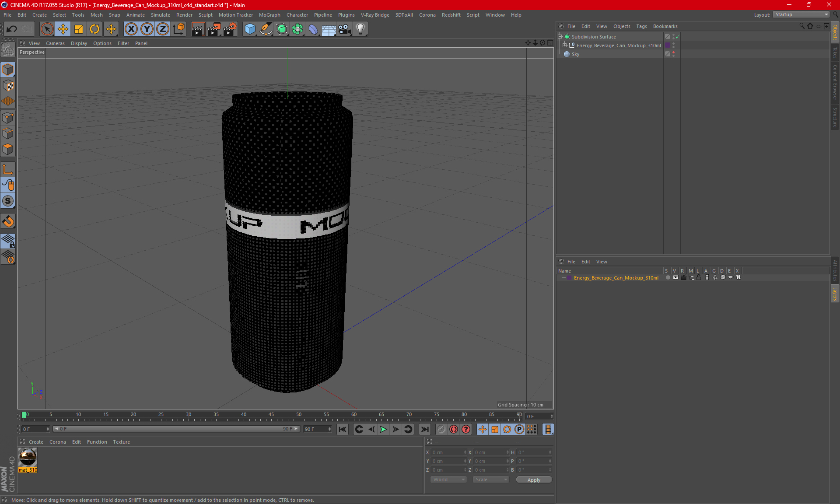Click the Locked Workplane icon
This screenshot has width=840, height=504.
coord(8,241)
